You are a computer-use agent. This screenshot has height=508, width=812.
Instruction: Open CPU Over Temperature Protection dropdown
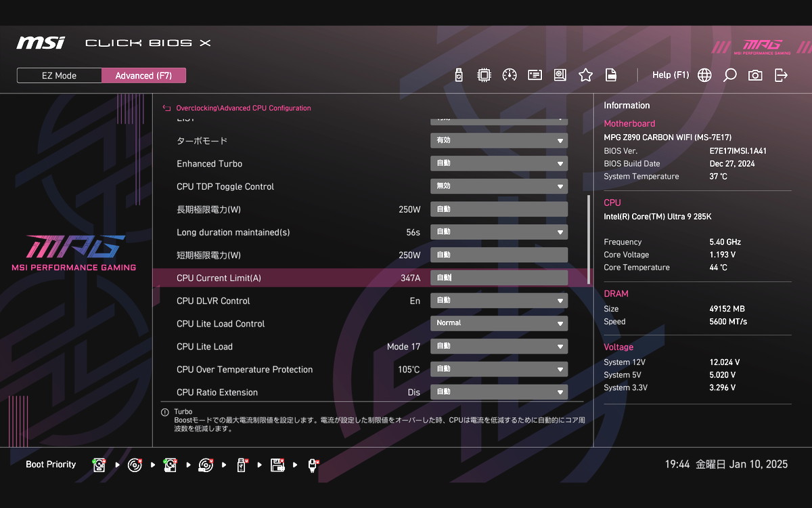tap(499, 369)
